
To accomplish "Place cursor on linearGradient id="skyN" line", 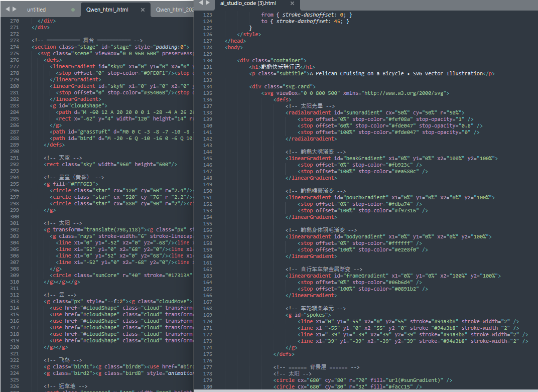I will [122, 86].
